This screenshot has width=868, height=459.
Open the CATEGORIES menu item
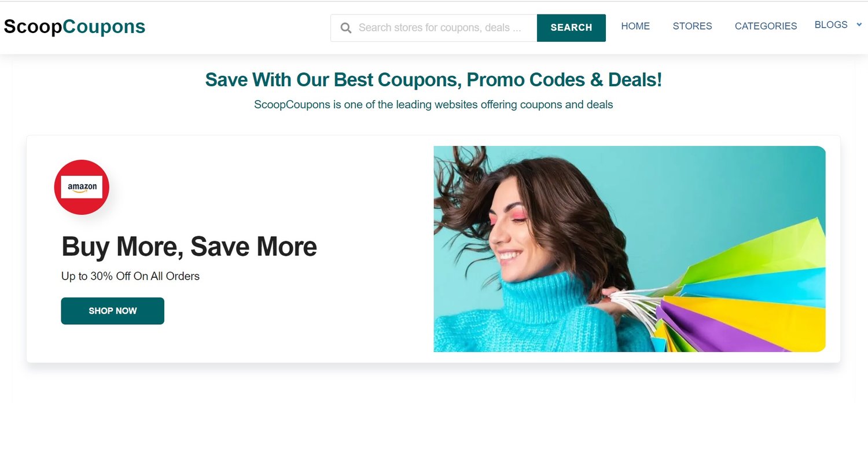pyautogui.click(x=766, y=26)
